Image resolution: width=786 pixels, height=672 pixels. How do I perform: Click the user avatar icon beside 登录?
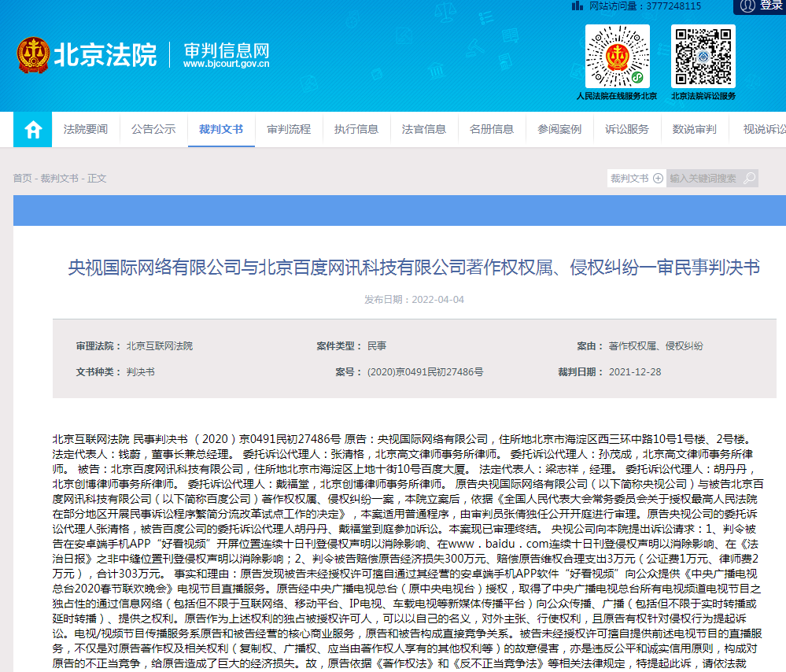pos(747,6)
